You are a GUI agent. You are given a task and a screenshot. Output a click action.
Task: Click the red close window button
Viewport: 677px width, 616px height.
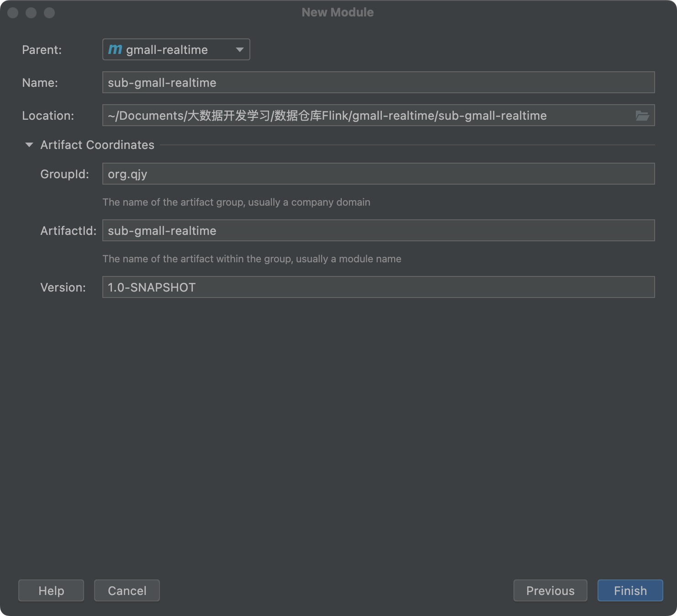point(13,13)
